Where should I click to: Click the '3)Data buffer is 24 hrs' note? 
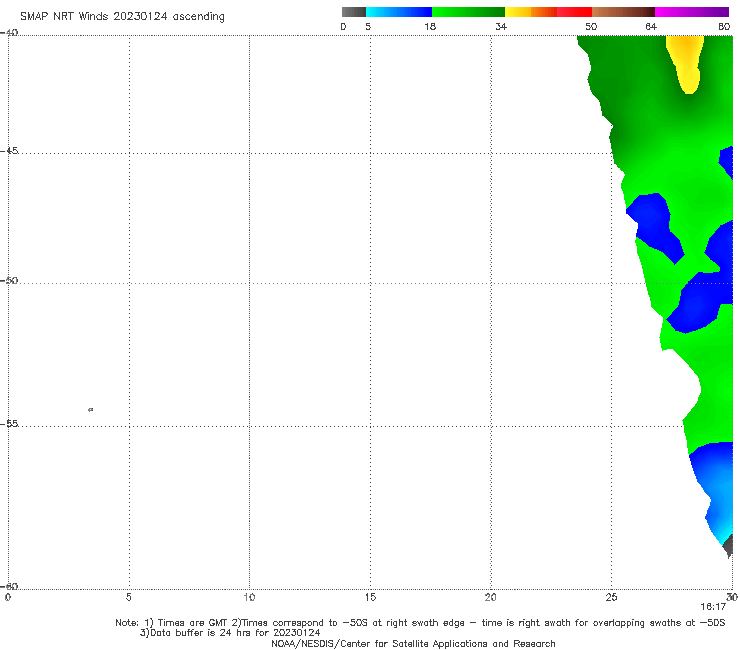click(x=230, y=633)
